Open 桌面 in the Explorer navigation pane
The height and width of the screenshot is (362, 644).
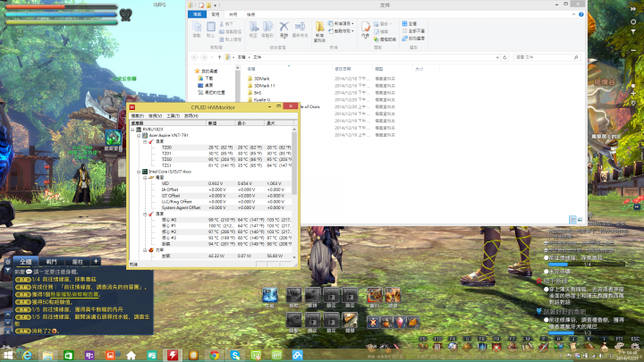[206, 86]
